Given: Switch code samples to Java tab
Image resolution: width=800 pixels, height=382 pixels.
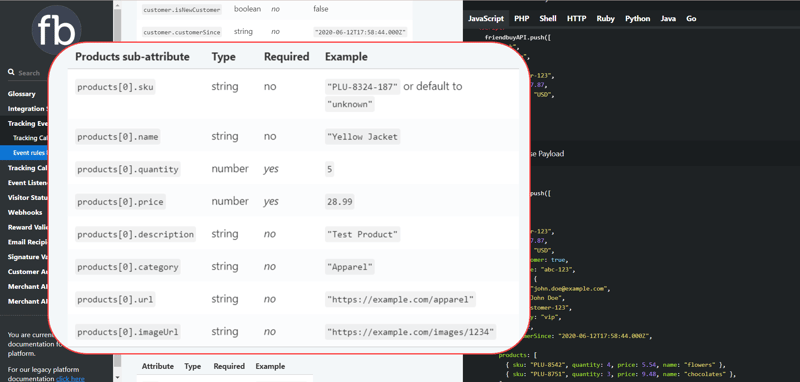Looking at the screenshot, I should click(668, 18).
